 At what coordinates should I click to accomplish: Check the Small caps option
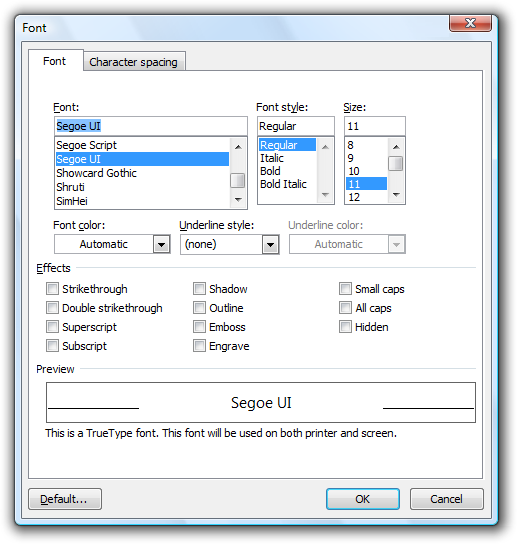345,288
